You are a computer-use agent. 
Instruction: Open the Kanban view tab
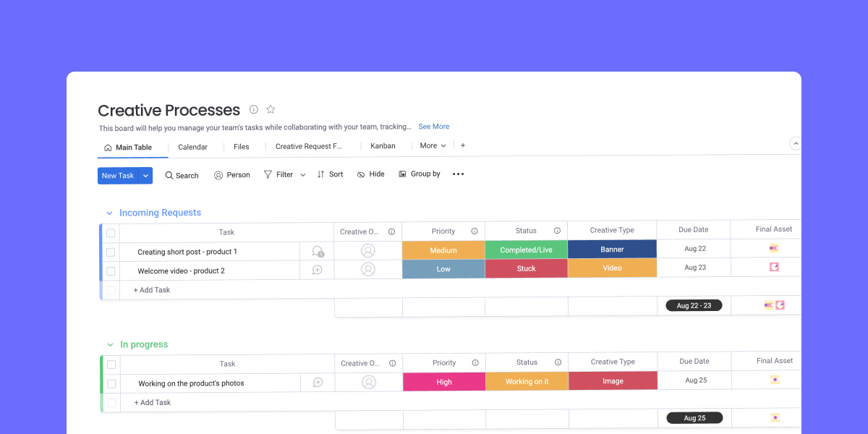coord(383,146)
